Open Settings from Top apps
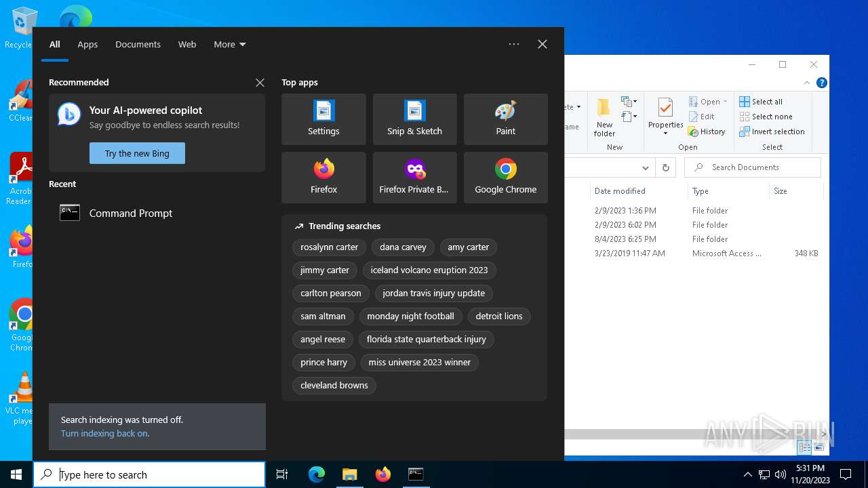The height and width of the screenshot is (488, 868). tap(323, 119)
